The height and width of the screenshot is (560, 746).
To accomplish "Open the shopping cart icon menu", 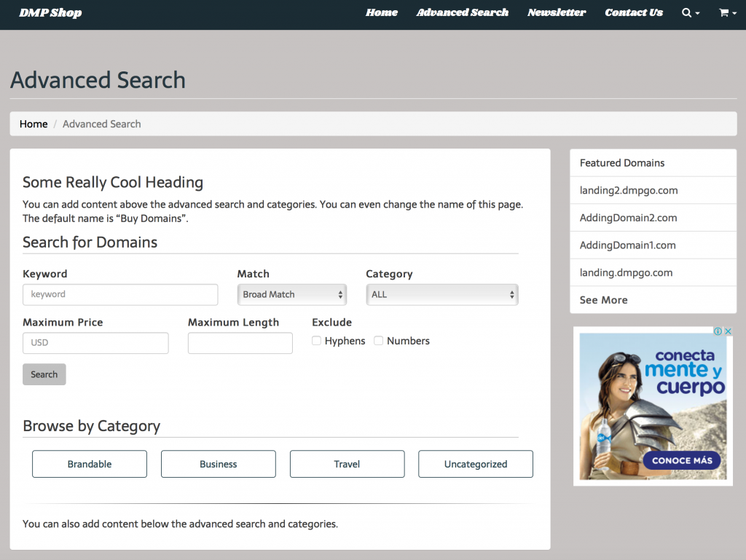I will [x=727, y=12].
